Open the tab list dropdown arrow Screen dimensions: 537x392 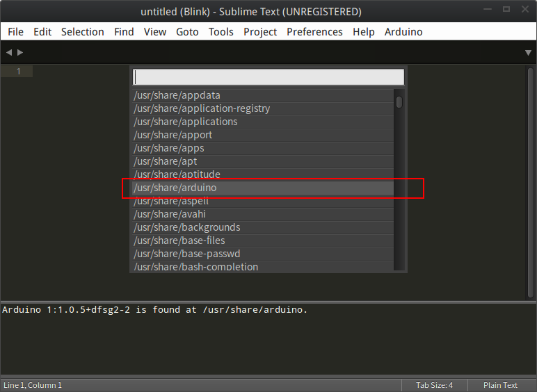[x=528, y=53]
